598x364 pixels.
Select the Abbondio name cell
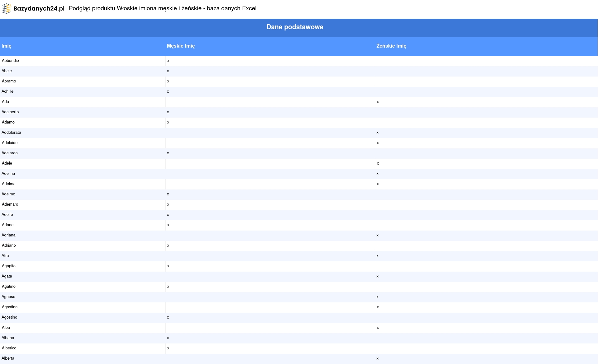(10, 61)
